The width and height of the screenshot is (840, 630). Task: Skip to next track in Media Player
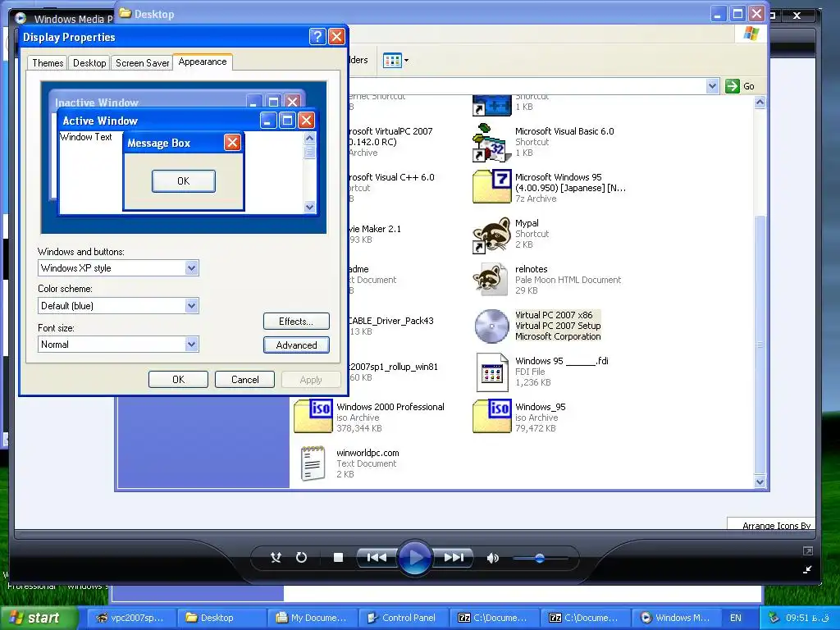click(x=453, y=558)
